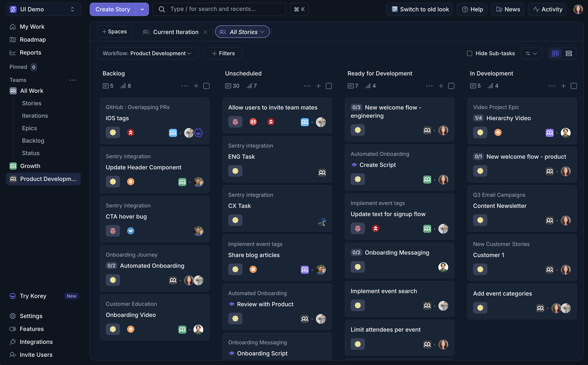The width and height of the screenshot is (588, 365).
Task: Expand the Workflow: Product Development dropdown
Action: 148,53
